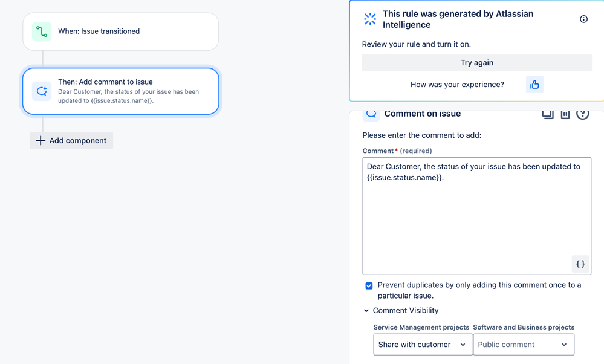Screen dimensions: 604x364
Task: Open help for Comment on issue
Action: pos(582,114)
